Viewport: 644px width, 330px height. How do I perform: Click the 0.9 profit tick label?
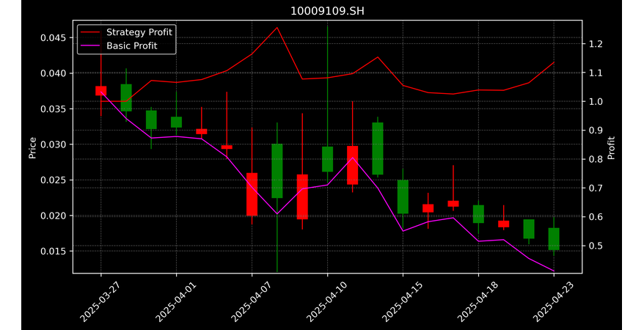pyautogui.click(x=595, y=131)
